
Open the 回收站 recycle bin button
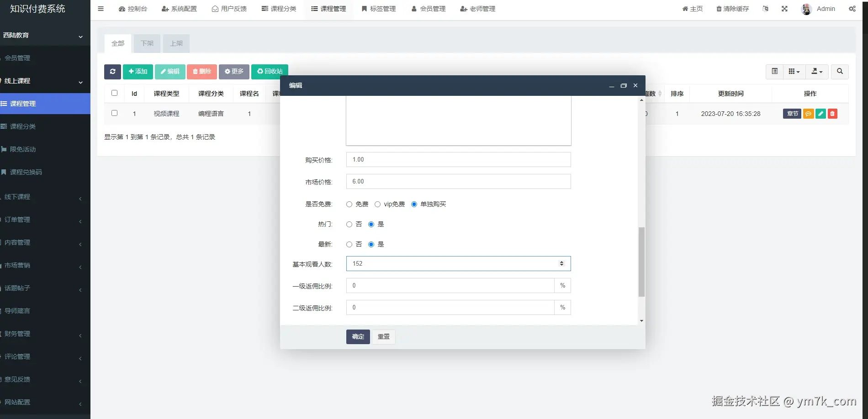tap(270, 72)
